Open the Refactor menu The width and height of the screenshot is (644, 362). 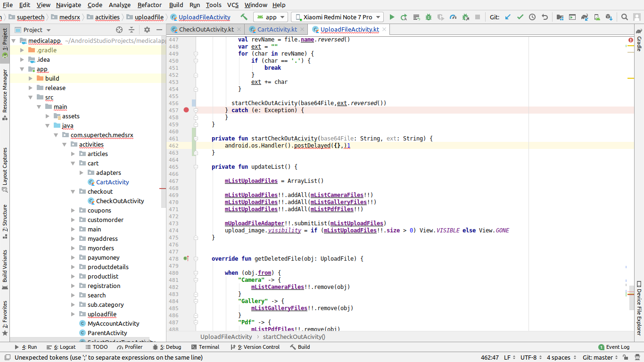(149, 5)
